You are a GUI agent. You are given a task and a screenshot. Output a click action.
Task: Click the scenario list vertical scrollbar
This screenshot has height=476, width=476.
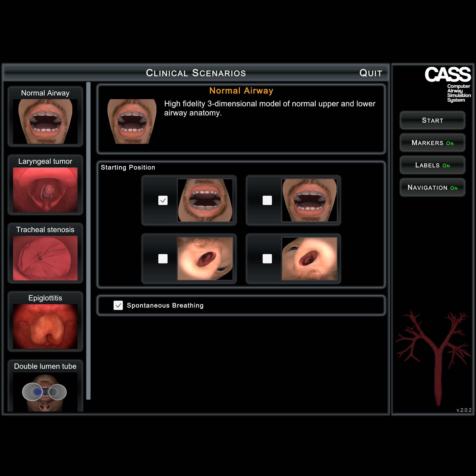[x=89, y=240]
